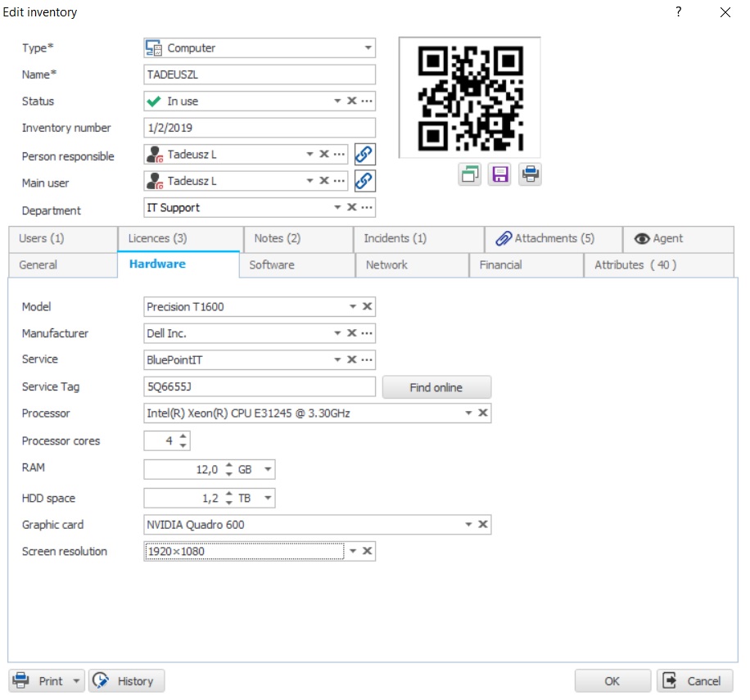Expand the Graphic card dropdown
The image size is (750, 700).
(468, 525)
